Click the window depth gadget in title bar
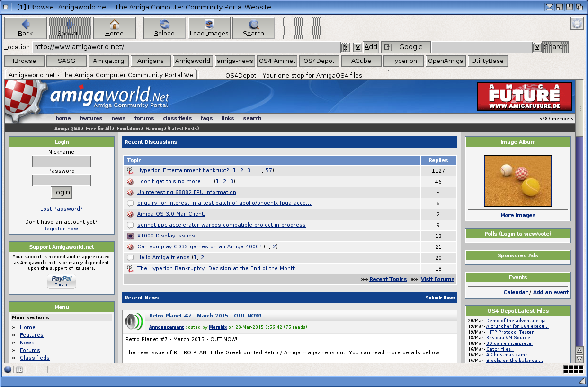The image size is (588, 387). click(579, 7)
